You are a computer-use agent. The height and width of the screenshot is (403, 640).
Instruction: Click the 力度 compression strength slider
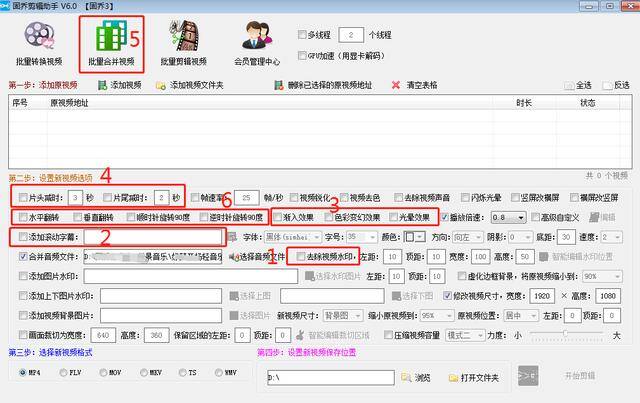point(566,334)
